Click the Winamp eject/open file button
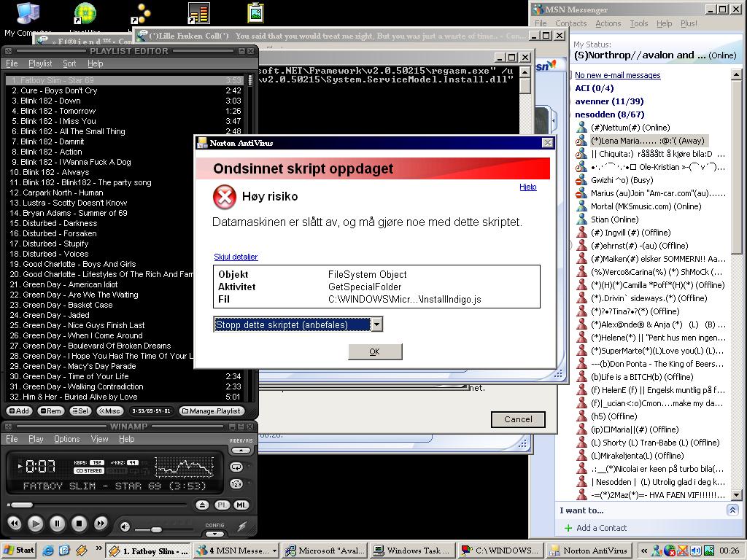The width and height of the screenshot is (747, 560). (x=202, y=505)
